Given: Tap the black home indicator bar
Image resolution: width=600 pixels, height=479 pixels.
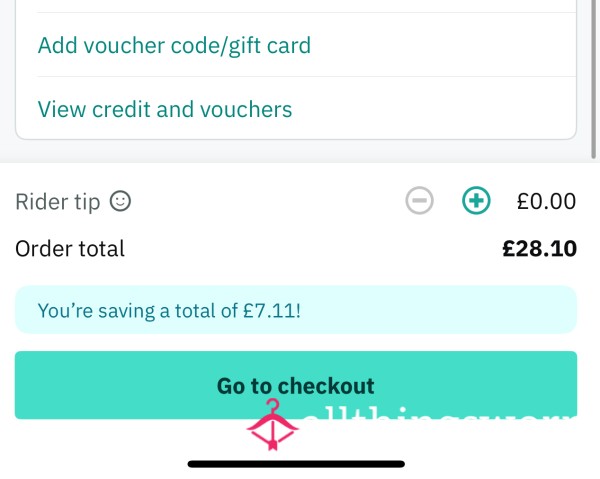Looking at the screenshot, I should tap(296, 464).
